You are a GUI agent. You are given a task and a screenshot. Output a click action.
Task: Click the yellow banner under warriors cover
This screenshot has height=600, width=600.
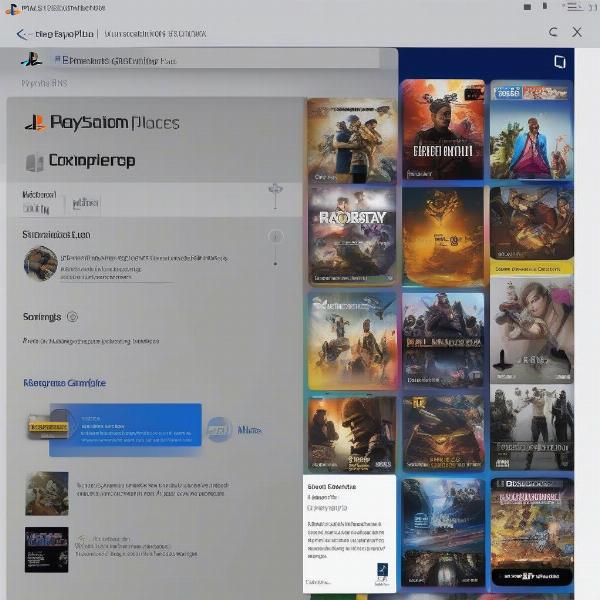click(x=532, y=269)
